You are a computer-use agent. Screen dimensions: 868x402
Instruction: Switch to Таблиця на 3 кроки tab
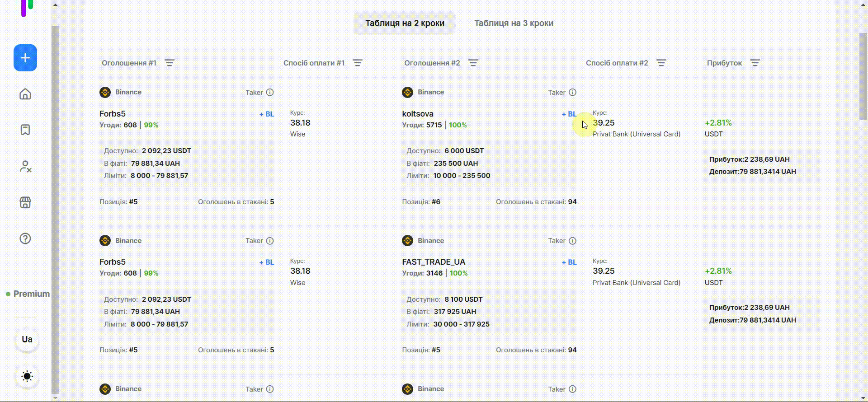click(x=514, y=23)
